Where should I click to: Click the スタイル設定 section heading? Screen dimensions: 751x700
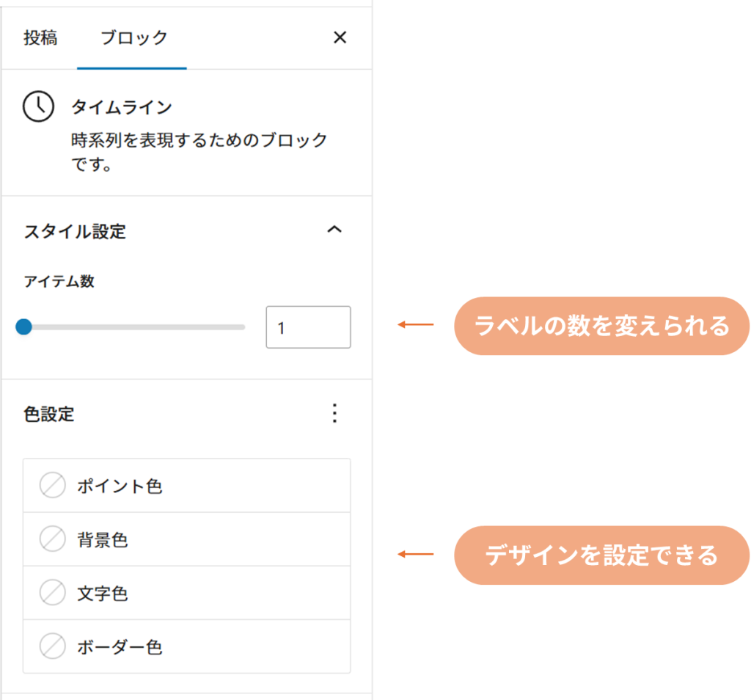pos(75,232)
